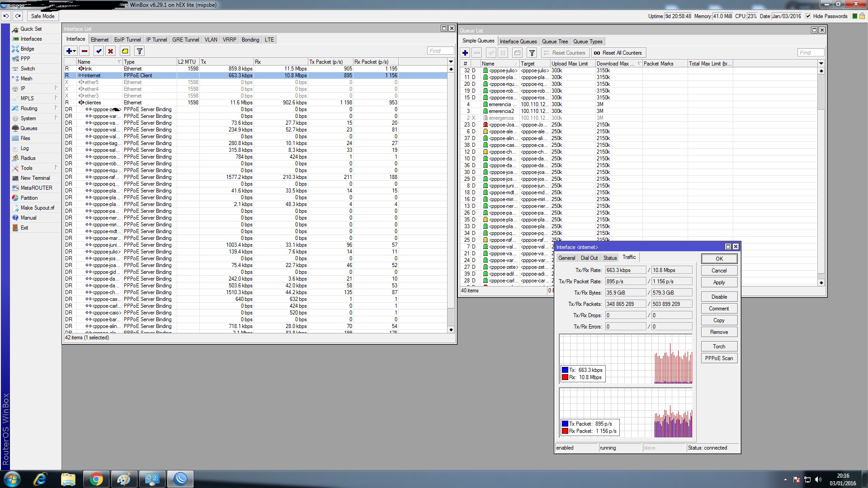Click the Torch button
Viewport: 868px width, 488px height.
719,347
